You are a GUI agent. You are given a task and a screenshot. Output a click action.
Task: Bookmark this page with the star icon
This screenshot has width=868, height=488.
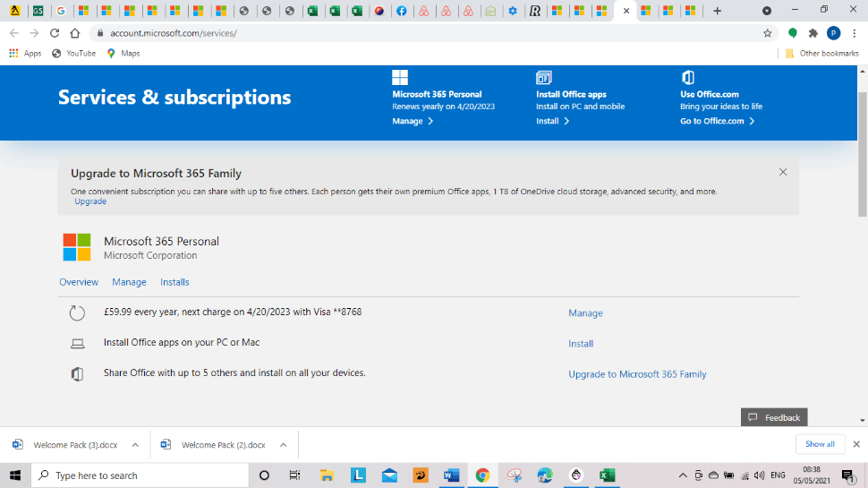(x=767, y=33)
